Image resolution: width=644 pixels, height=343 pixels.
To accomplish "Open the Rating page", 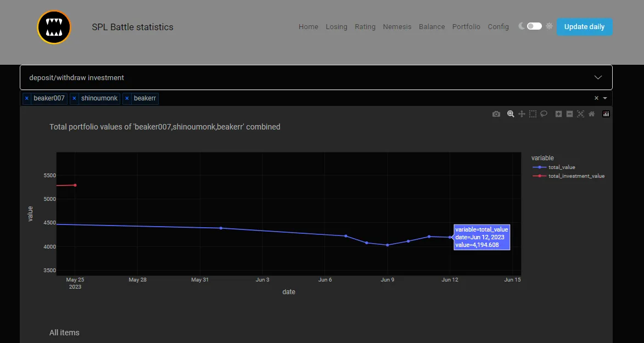I will pos(365,27).
